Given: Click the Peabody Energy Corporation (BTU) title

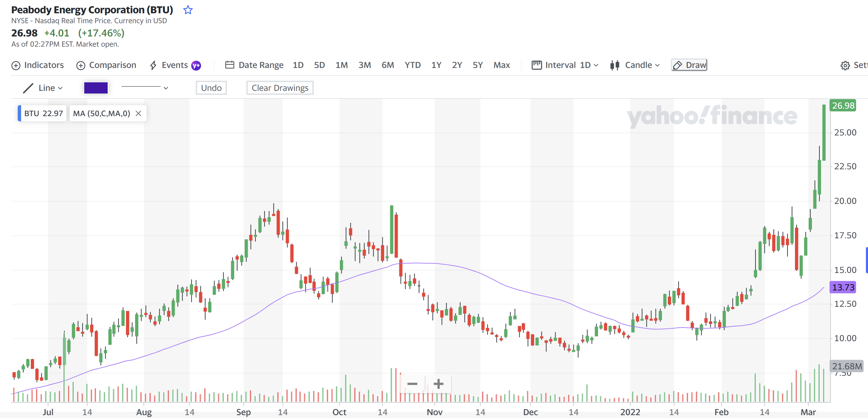Looking at the screenshot, I should (x=92, y=10).
